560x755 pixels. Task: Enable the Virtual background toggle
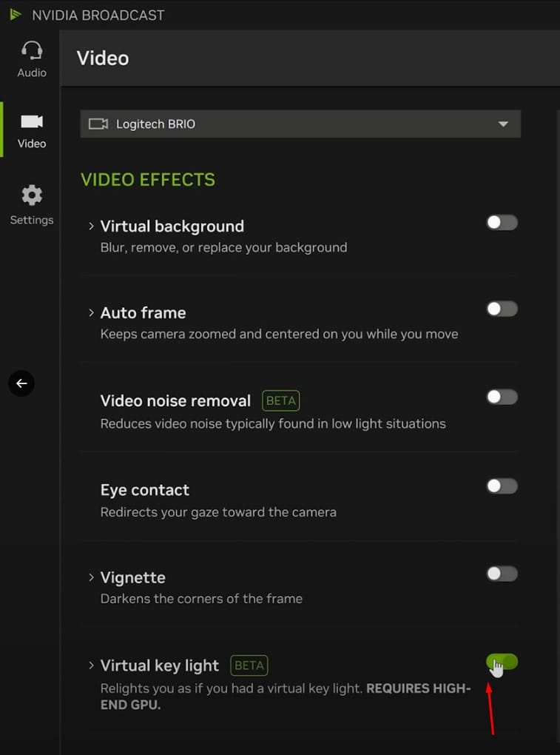(502, 223)
